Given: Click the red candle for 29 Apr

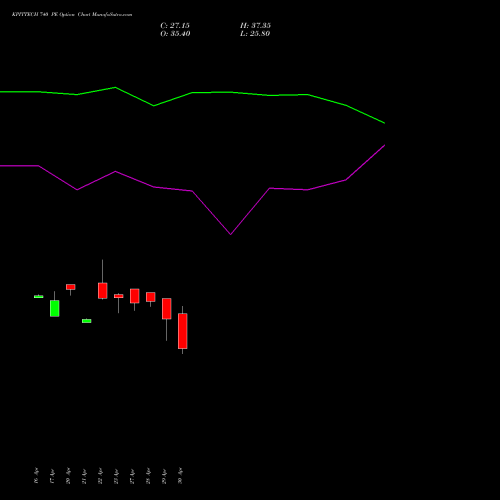Looking at the screenshot, I should tap(167, 309).
